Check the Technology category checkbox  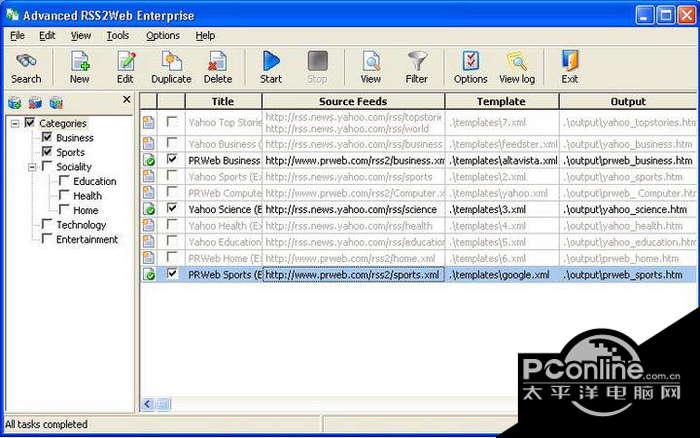pos(47,224)
